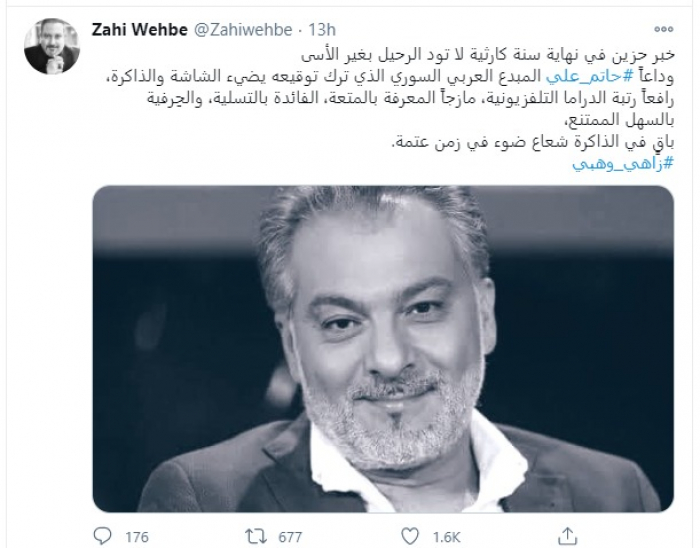This screenshot has height=548, width=700.
Task: Open the three-dot more options menu
Action: pyautogui.click(x=663, y=29)
